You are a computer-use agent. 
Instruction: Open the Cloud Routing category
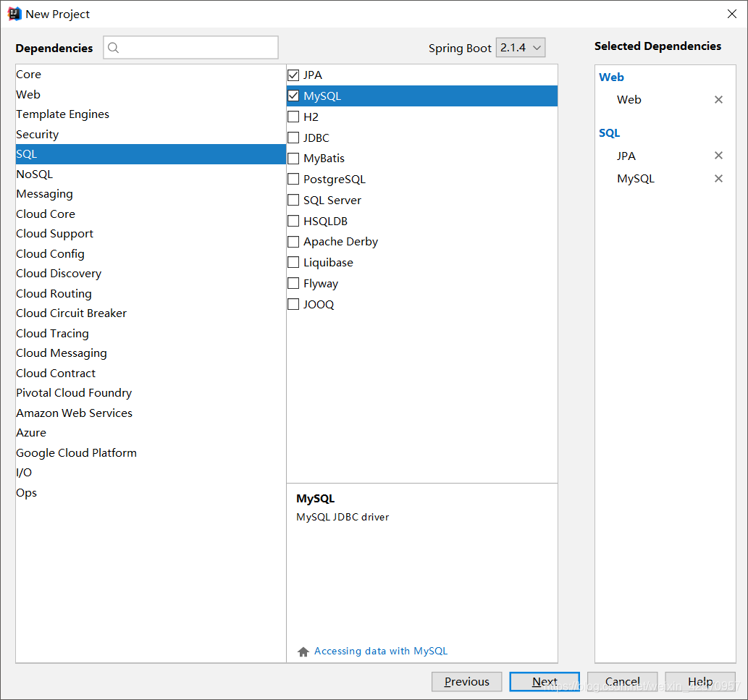pyautogui.click(x=151, y=294)
